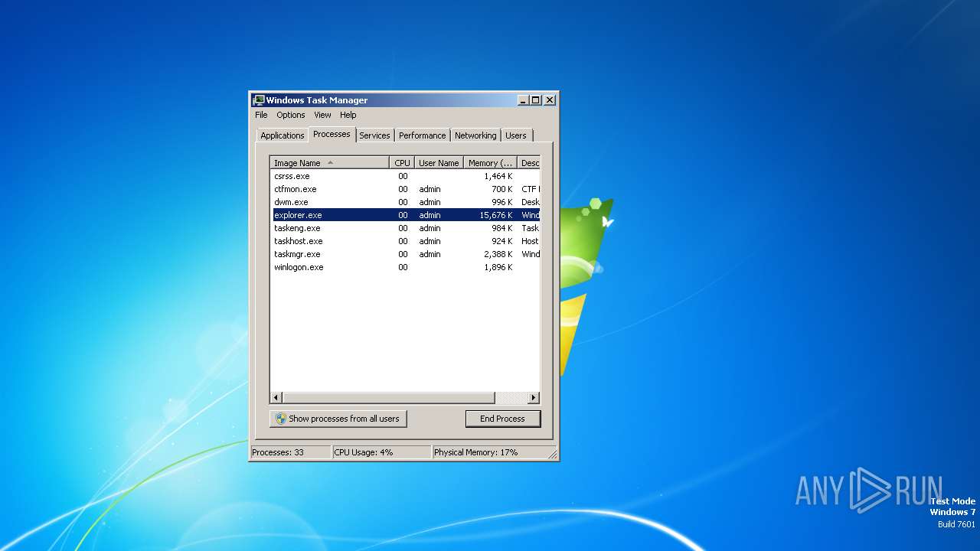Open the File menu

click(261, 115)
